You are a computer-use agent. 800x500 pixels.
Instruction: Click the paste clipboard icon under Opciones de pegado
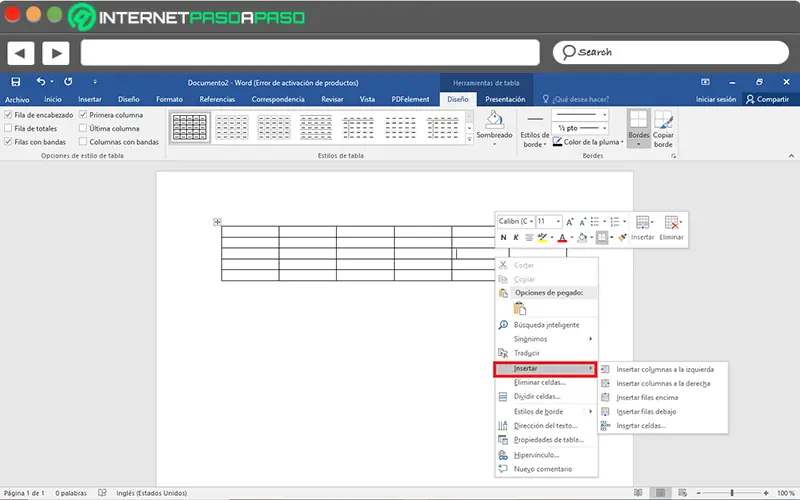(x=519, y=309)
